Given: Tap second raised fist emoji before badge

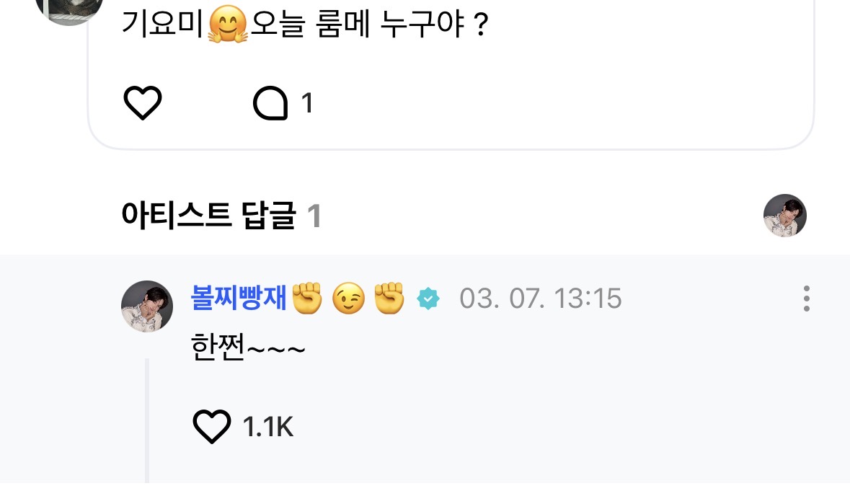Looking at the screenshot, I should coord(389,299).
